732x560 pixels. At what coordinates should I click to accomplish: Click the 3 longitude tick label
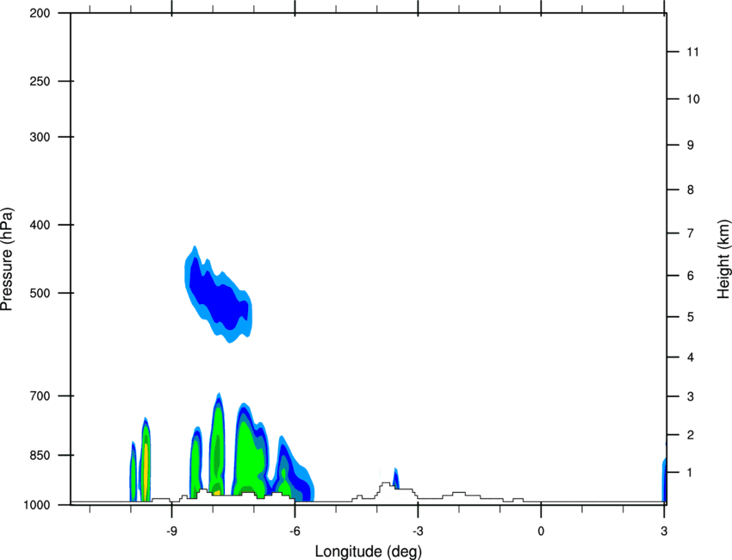coord(664,531)
